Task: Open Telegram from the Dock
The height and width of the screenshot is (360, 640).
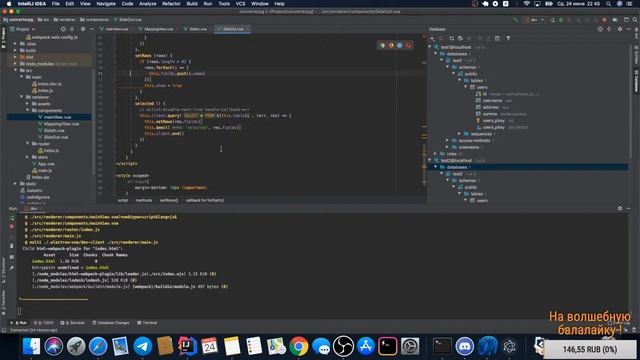Action: point(142,346)
